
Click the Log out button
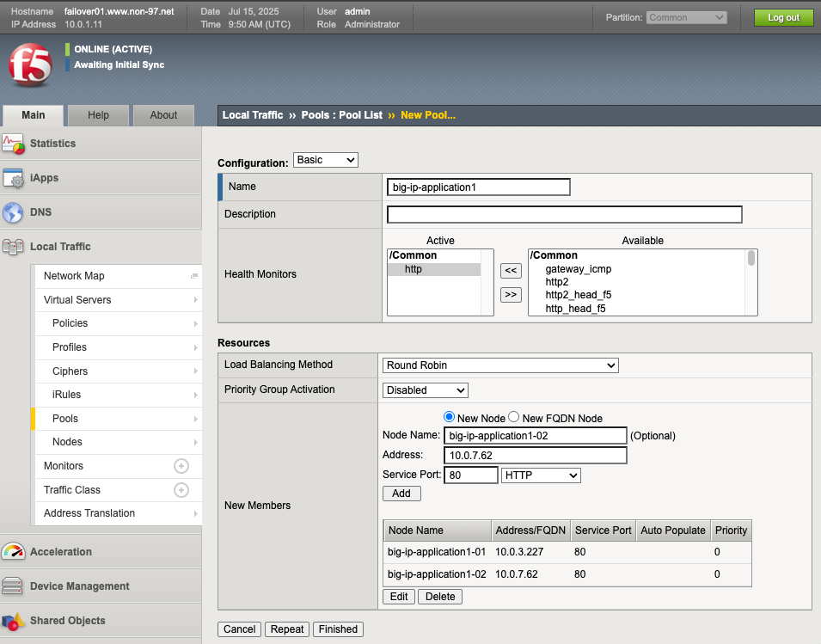[x=783, y=17]
